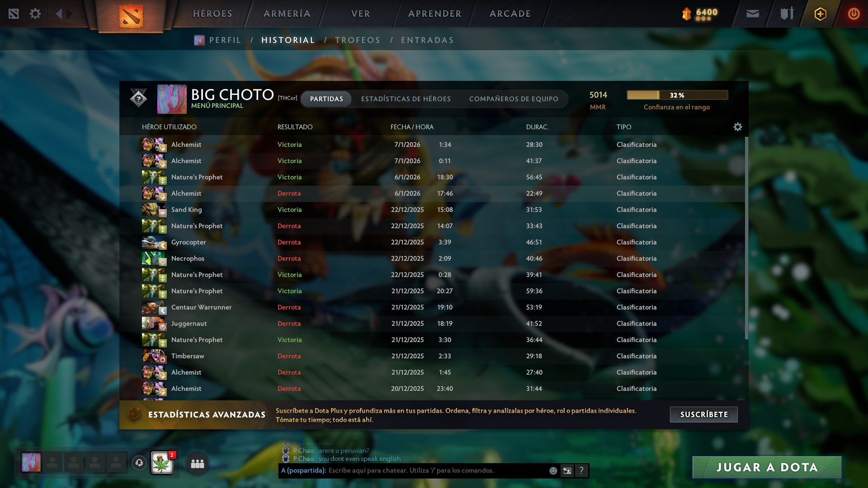
Task: Click the red power quit icon
Action: tap(854, 14)
